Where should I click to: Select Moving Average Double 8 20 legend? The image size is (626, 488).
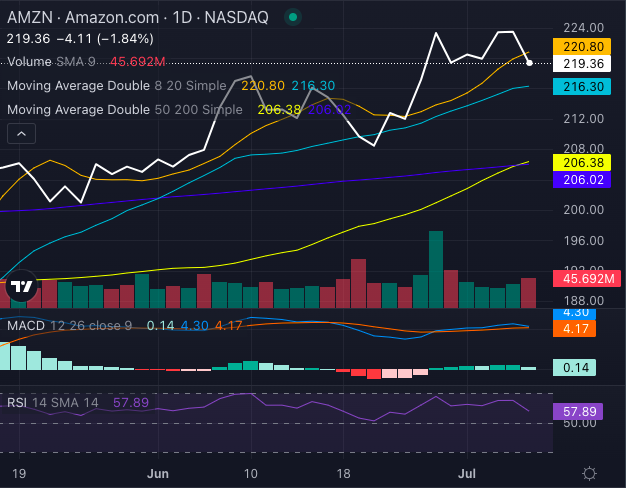[x=117, y=85]
